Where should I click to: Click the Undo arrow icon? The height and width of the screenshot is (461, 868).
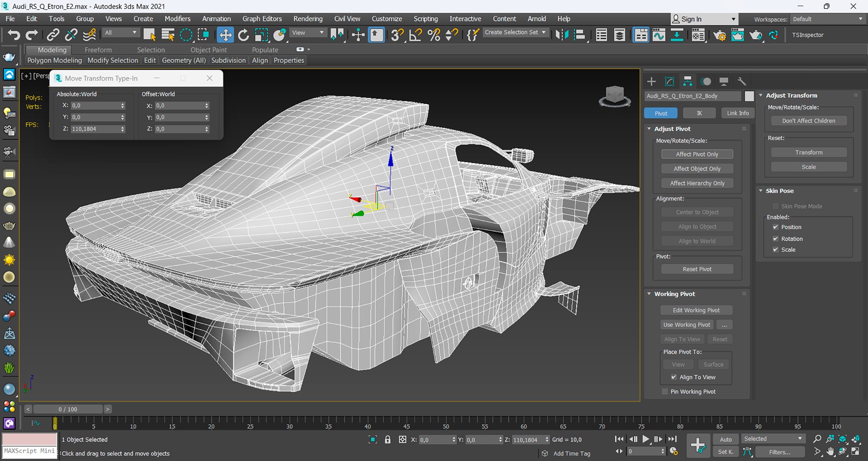14,35
